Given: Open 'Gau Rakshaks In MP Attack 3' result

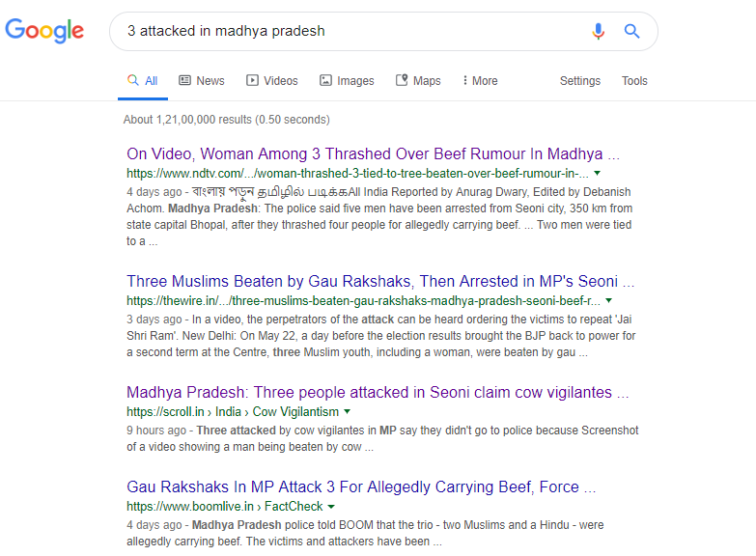Looking at the screenshot, I should tap(361, 486).
